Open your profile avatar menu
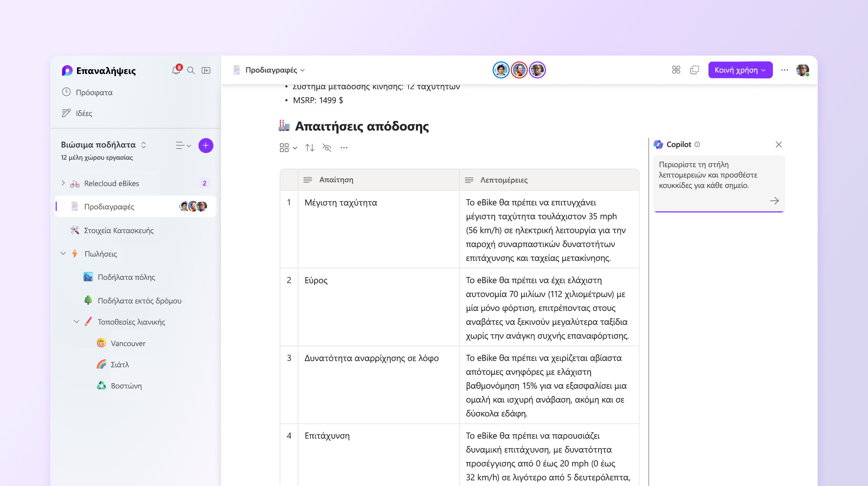Screen dimensions: 868x486 pyautogui.click(x=803, y=70)
